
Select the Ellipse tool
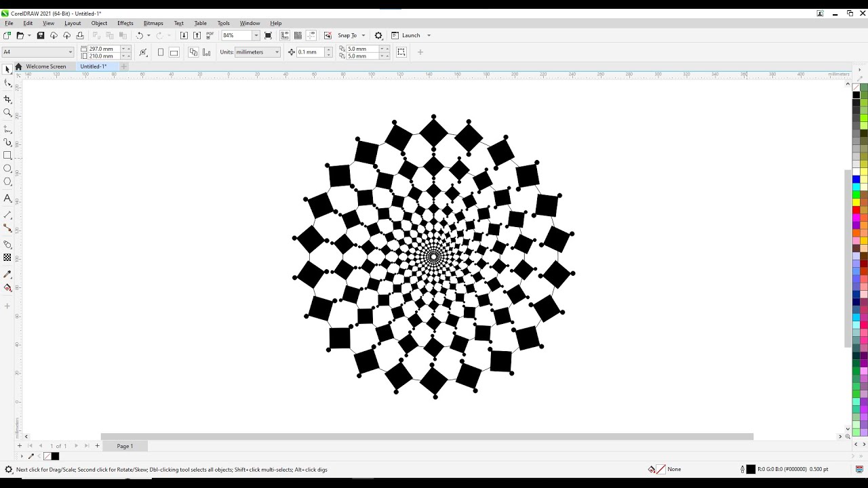coord(7,168)
